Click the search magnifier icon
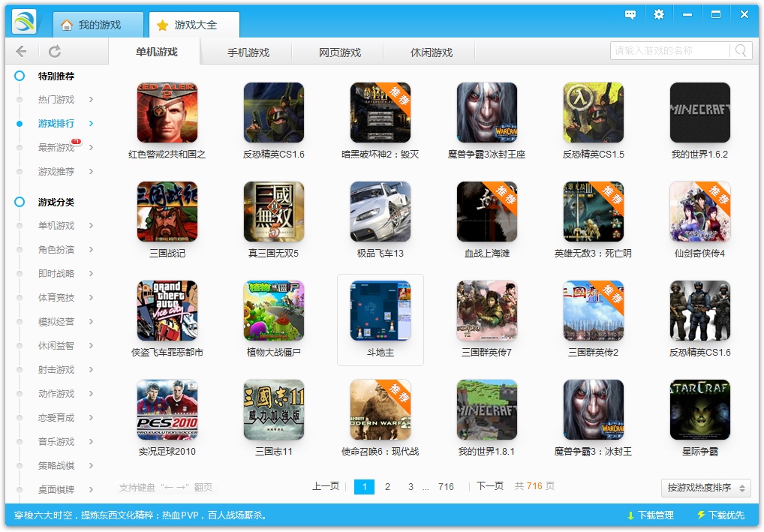 (x=741, y=51)
